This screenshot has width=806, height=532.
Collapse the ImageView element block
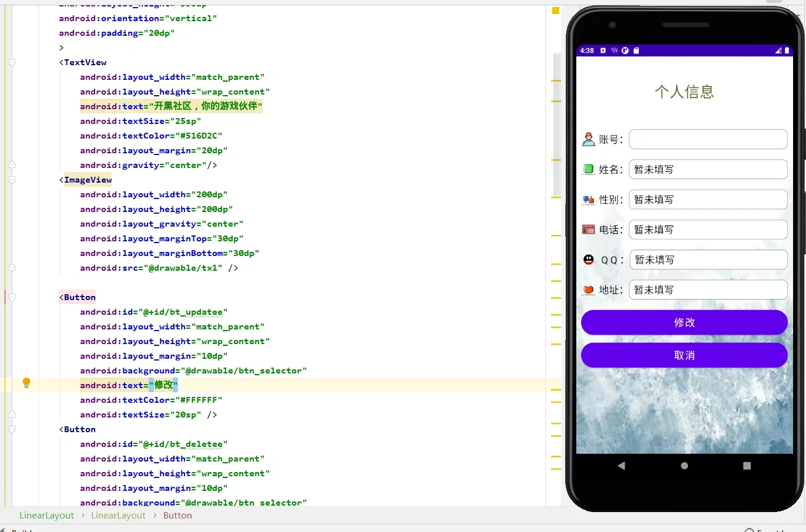coord(12,180)
